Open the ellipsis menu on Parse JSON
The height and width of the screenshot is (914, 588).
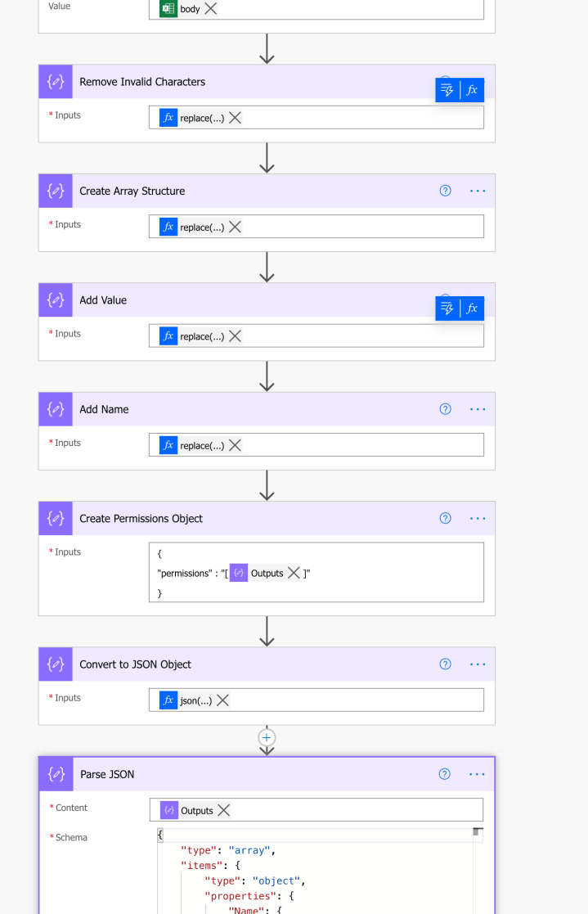click(477, 773)
